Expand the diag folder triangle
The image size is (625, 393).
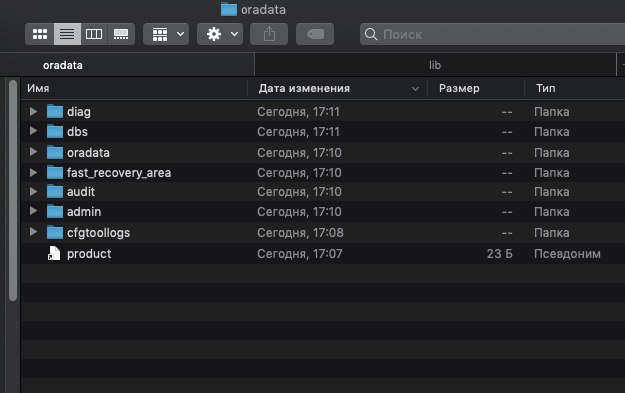pos(33,111)
